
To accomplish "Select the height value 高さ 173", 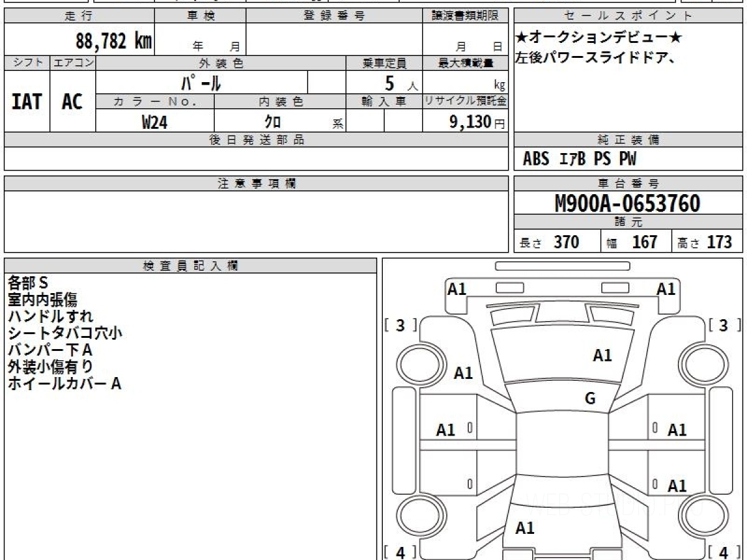I will [705, 242].
